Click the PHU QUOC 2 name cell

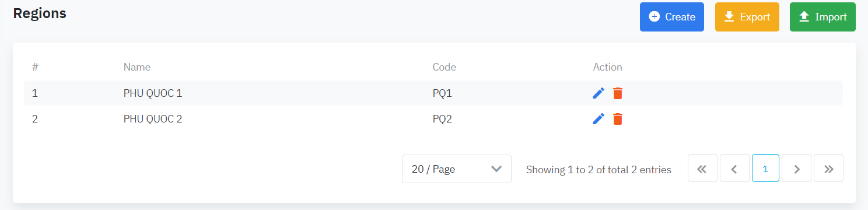tap(153, 119)
